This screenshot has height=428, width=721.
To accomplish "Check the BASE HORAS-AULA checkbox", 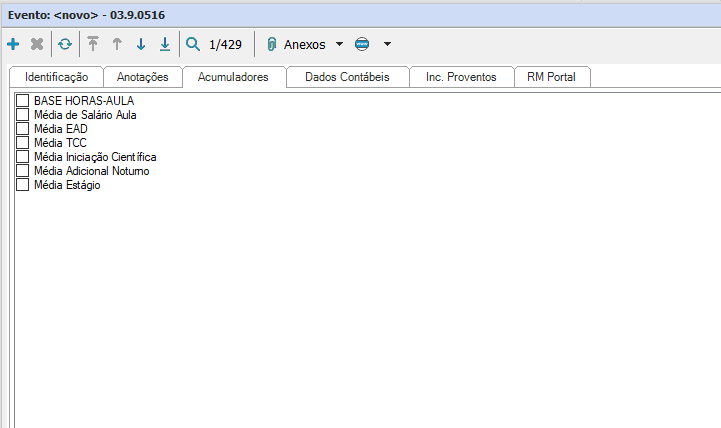I will [x=23, y=101].
